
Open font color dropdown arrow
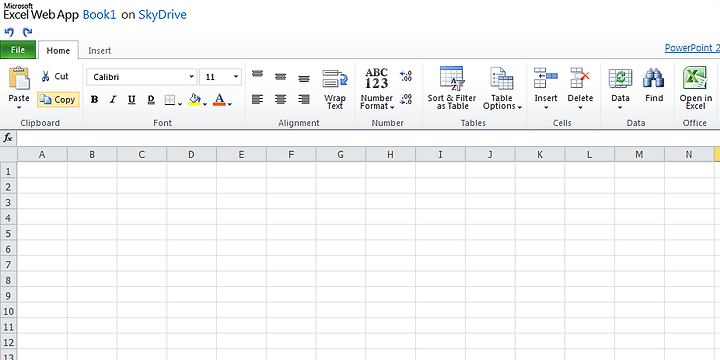(x=230, y=104)
